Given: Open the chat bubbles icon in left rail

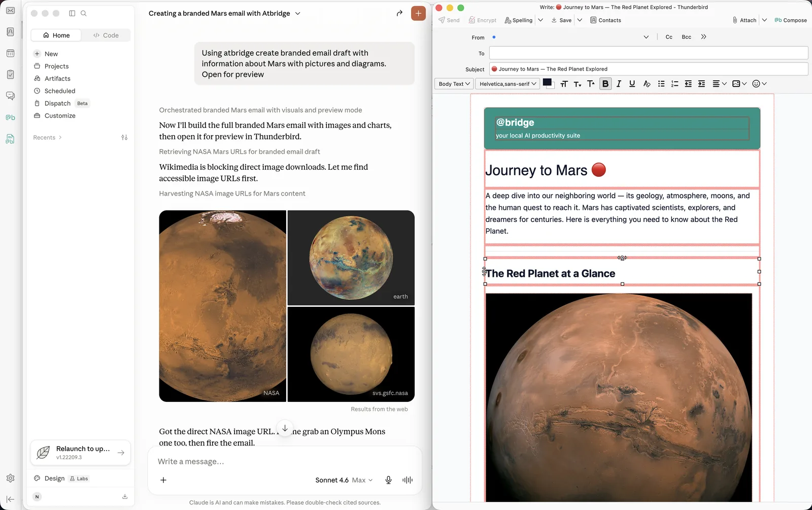Looking at the screenshot, I should click(10, 96).
